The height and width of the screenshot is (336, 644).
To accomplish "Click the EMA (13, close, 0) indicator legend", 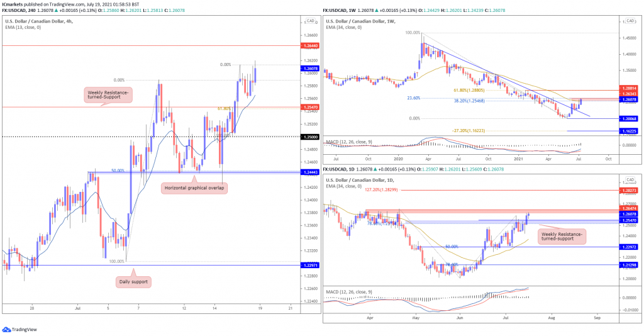I will point(30,28).
